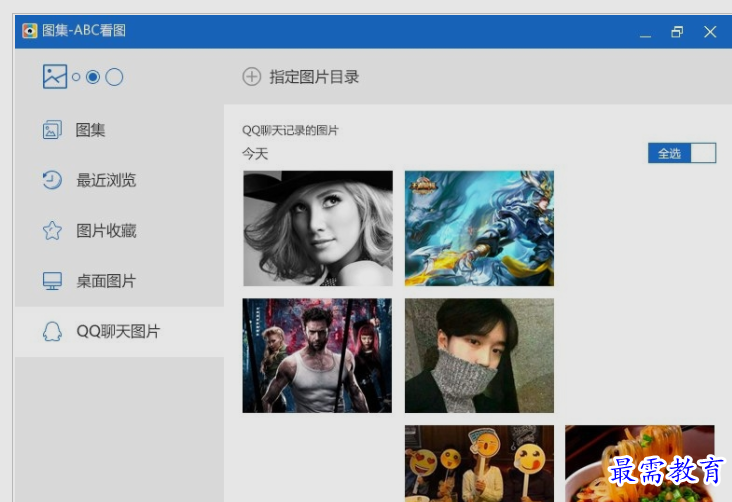Toggle the white switch beside 全选

click(x=703, y=153)
